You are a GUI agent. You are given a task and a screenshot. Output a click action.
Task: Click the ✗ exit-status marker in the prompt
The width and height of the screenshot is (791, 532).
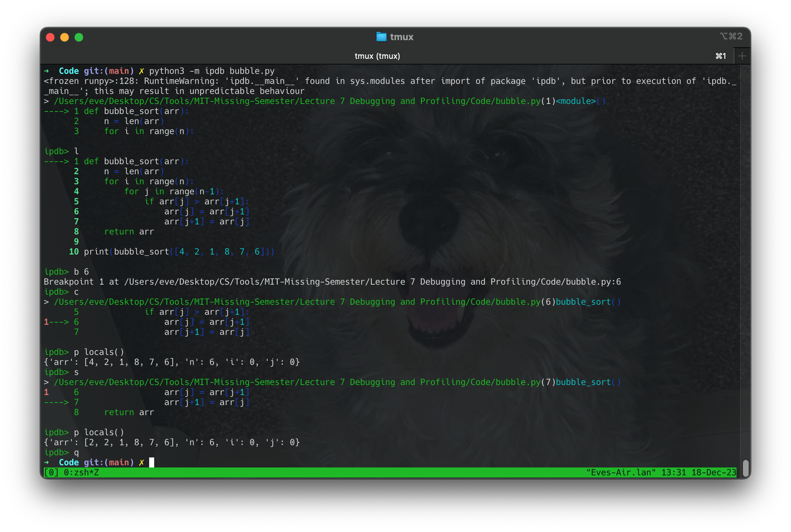[x=141, y=71]
